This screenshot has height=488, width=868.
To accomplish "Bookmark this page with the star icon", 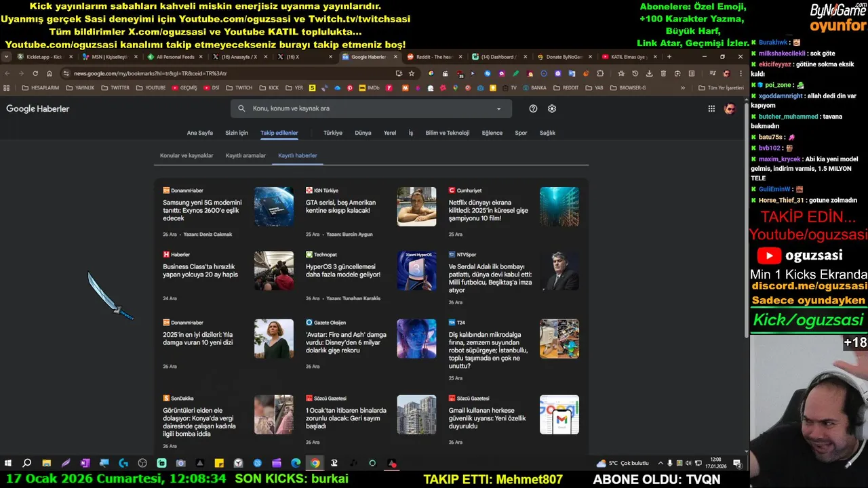I will click(411, 73).
